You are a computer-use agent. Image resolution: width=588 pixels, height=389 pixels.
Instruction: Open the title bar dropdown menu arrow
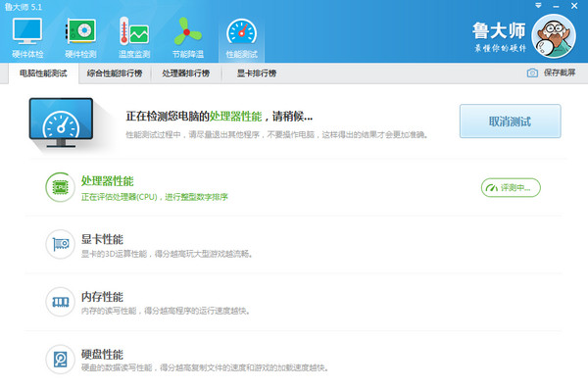[x=538, y=6]
